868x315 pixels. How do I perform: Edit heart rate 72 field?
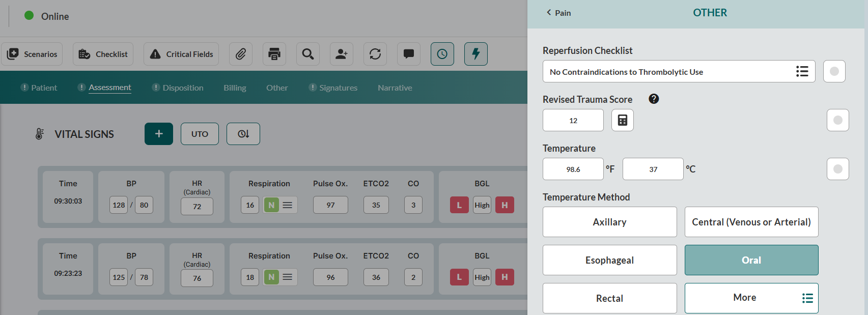pyautogui.click(x=197, y=207)
